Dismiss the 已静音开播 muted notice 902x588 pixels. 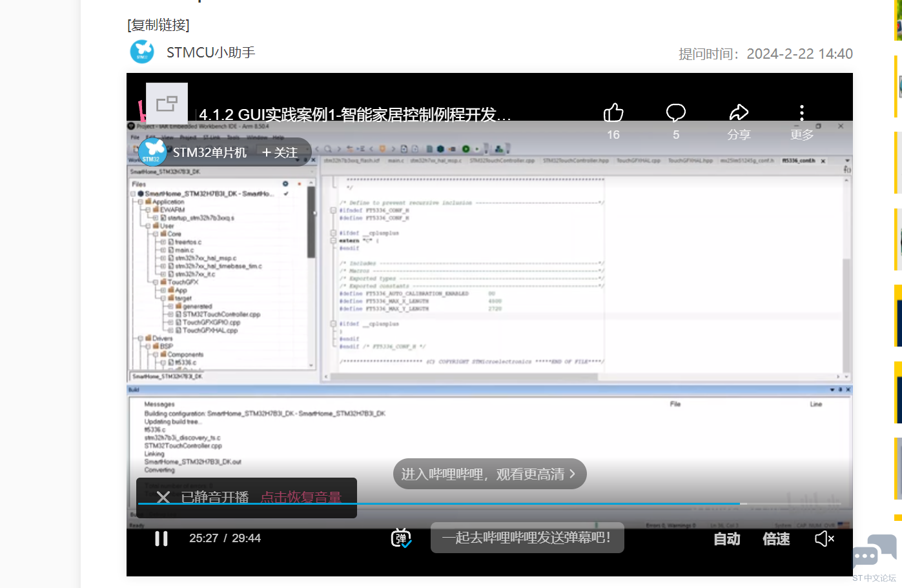point(163,498)
